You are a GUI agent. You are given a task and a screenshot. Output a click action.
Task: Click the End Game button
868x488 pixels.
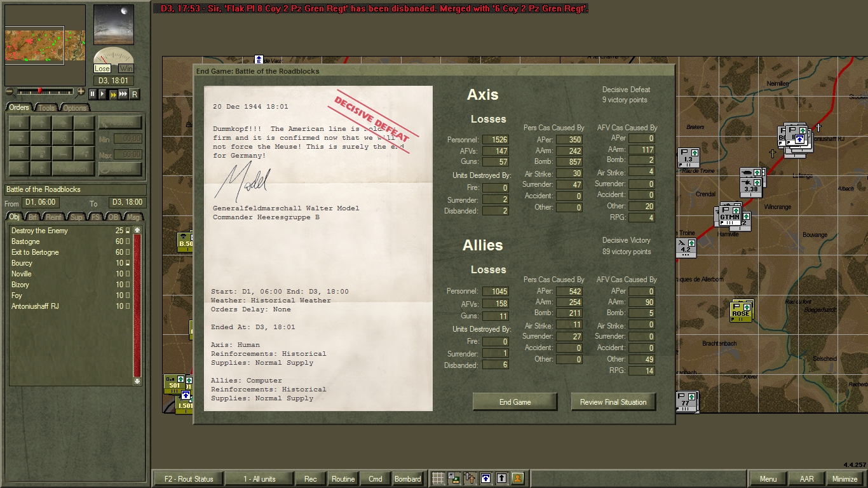tap(515, 402)
